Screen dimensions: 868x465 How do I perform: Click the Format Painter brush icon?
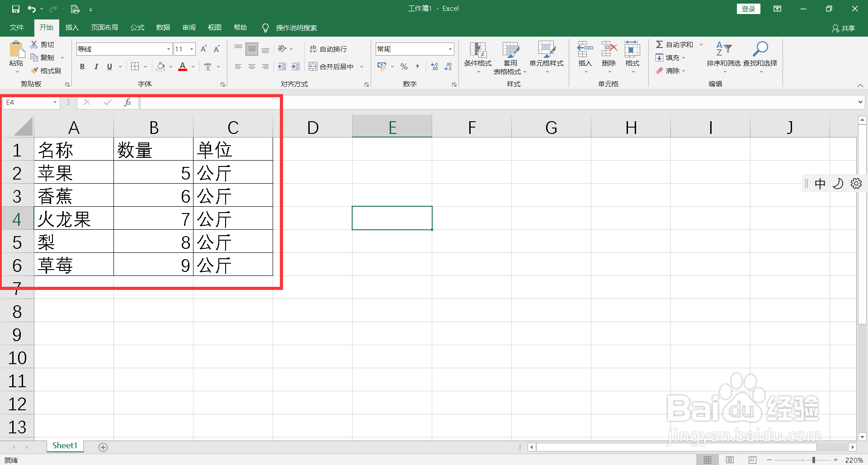coord(34,71)
